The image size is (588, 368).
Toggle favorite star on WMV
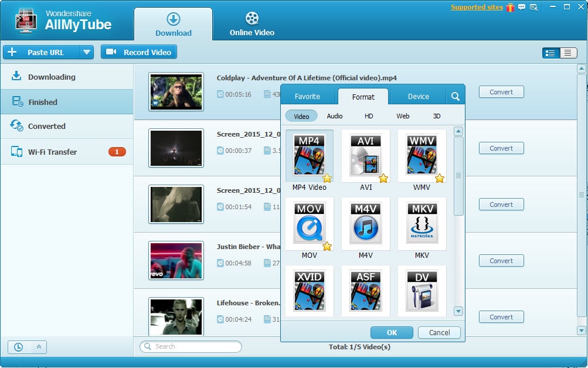point(440,178)
